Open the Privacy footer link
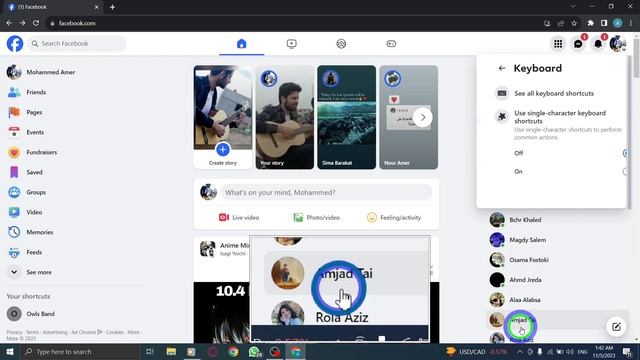This screenshot has width=640, height=360. (x=14, y=332)
